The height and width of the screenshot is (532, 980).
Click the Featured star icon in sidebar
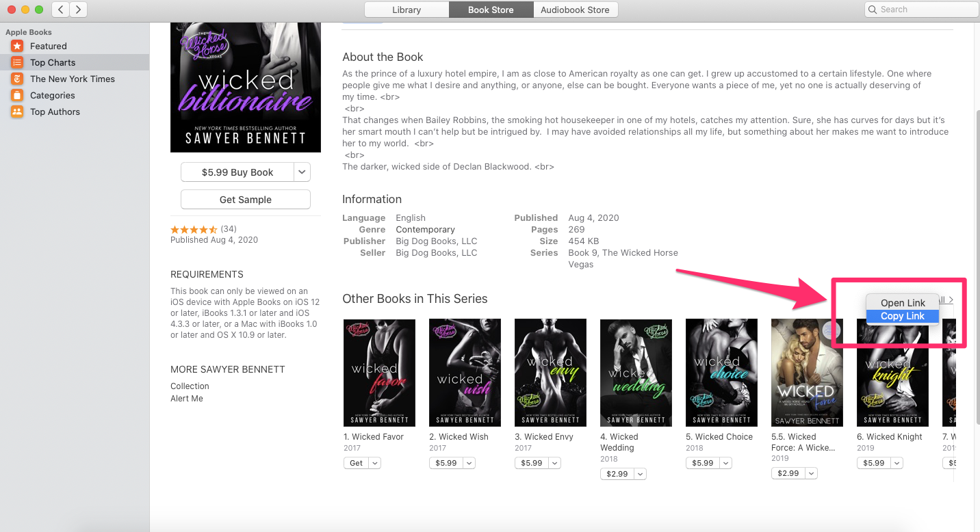17,46
